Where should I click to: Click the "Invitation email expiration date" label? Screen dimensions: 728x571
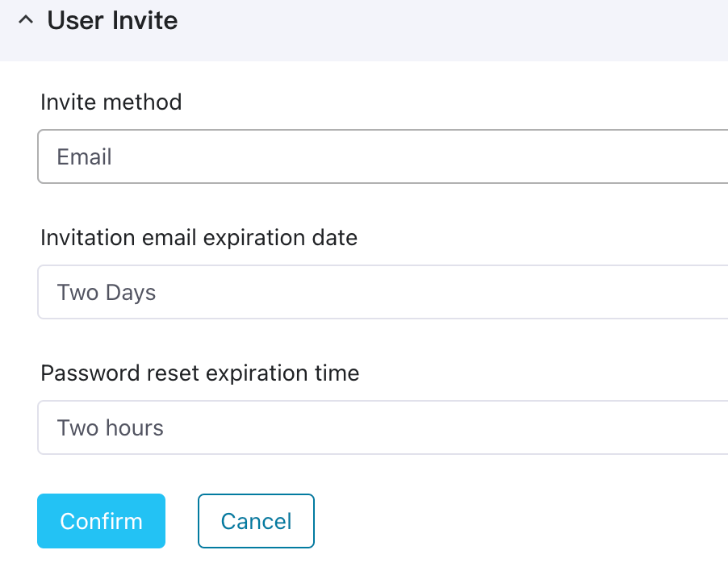click(x=199, y=238)
